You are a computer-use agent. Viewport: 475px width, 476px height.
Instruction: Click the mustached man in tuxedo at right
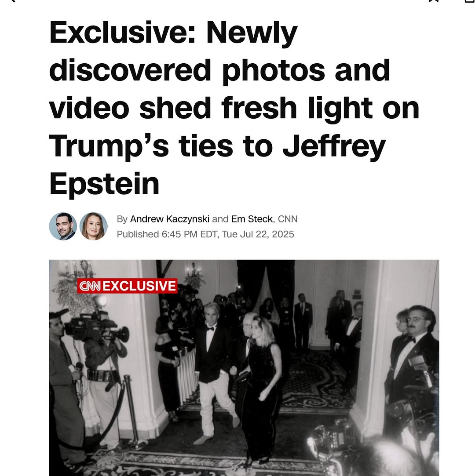click(x=413, y=364)
